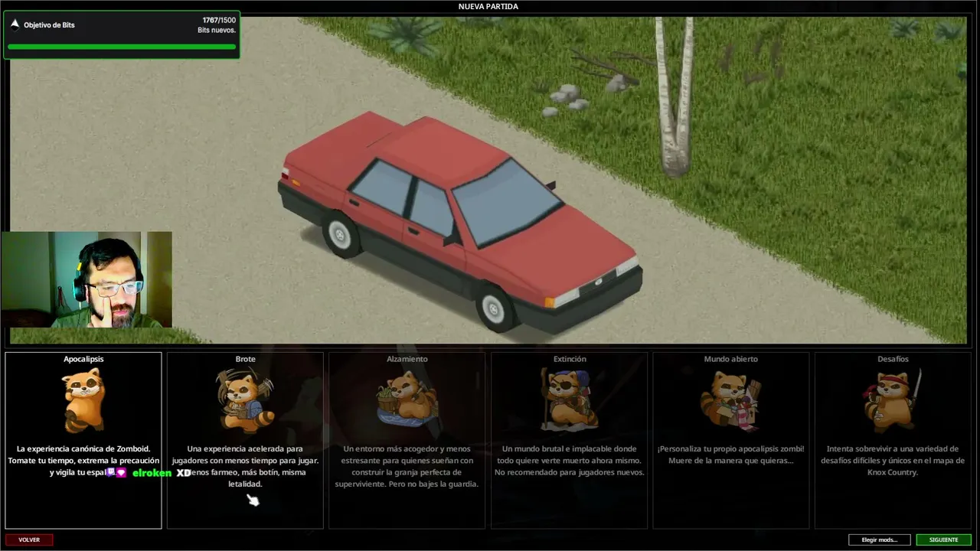Click the description starting 'Intenta sobrevivir'
Screen dimensions: 980x551
point(893,461)
